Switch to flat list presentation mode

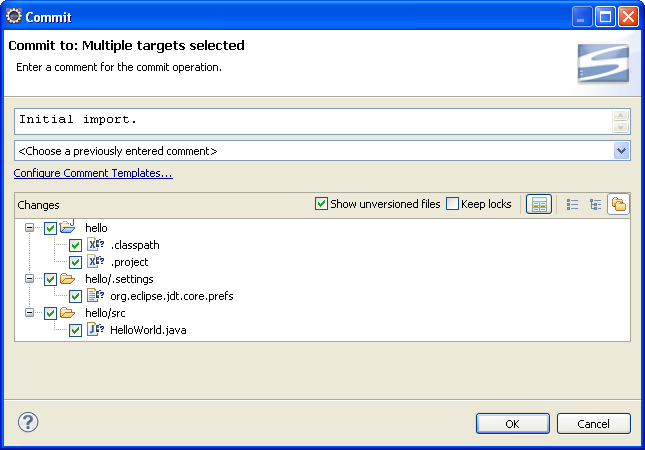(x=573, y=204)
